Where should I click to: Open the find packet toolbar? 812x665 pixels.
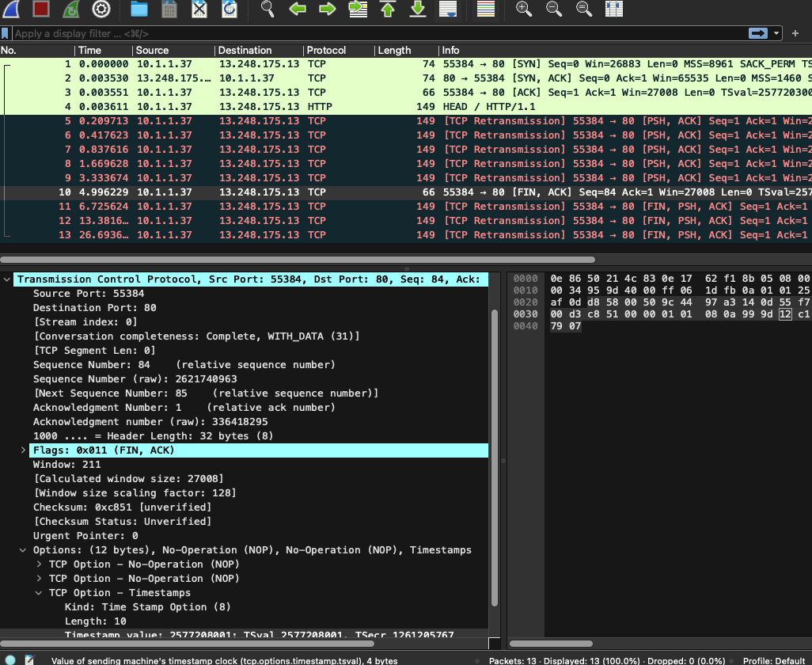tap(267, 9)
